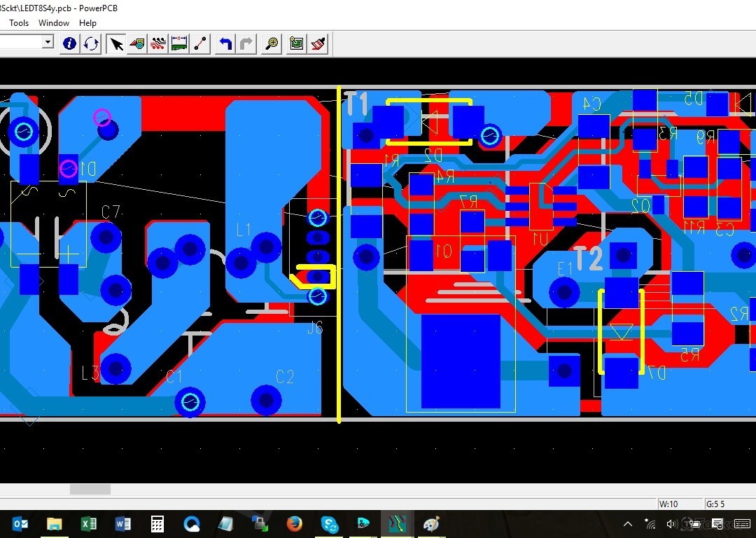Click the blue Properties info icon
This screenshot has width=756, height=538.
coord(69,43)
